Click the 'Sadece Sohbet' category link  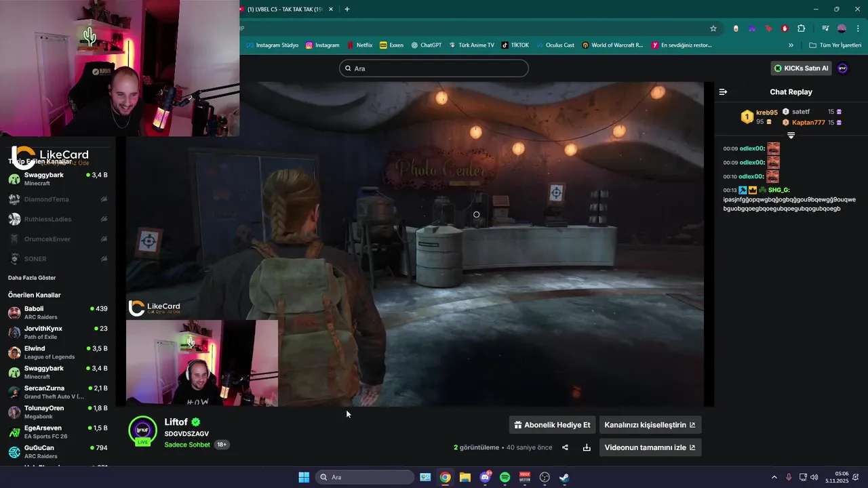coord(186,445)
